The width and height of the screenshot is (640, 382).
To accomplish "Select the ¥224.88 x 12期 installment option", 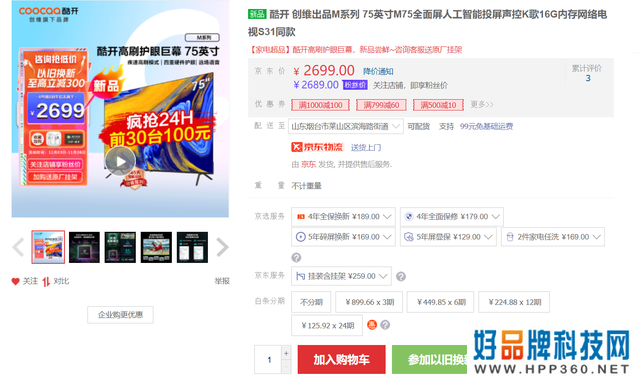I will tap(514, 302).
